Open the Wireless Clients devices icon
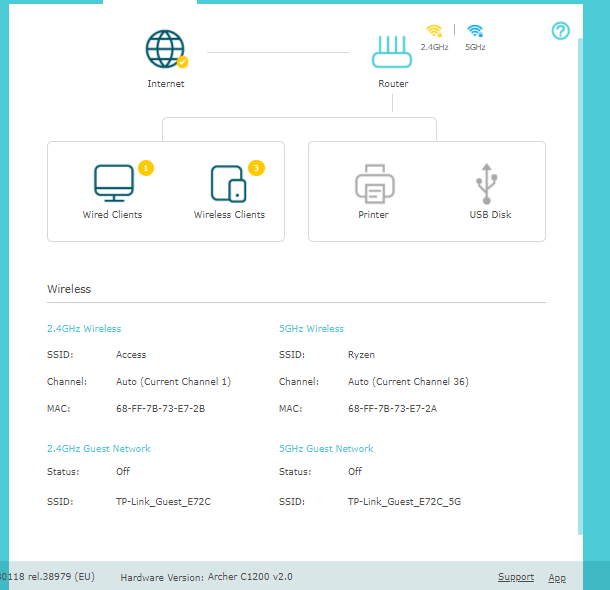 [228, 184]
